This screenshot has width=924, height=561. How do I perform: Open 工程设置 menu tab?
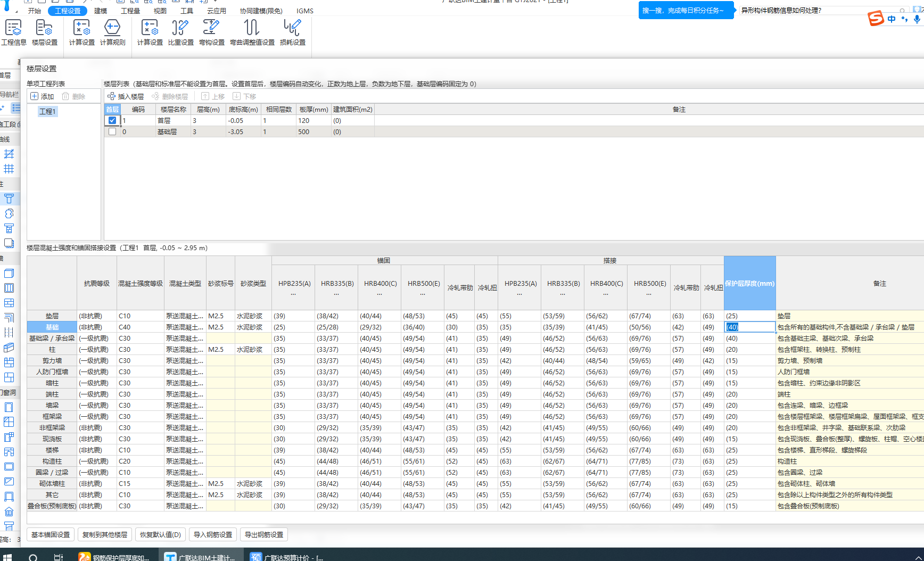tap(68, 11)
